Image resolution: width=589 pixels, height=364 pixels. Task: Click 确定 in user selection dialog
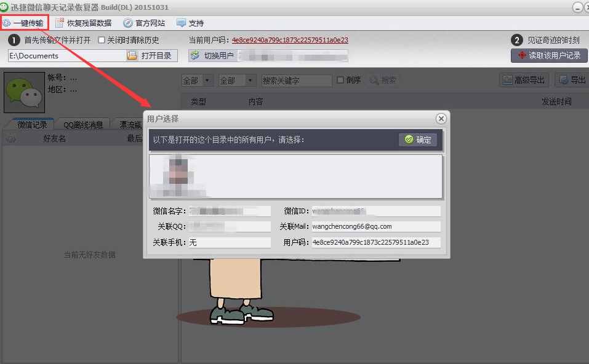pos(418,140)
